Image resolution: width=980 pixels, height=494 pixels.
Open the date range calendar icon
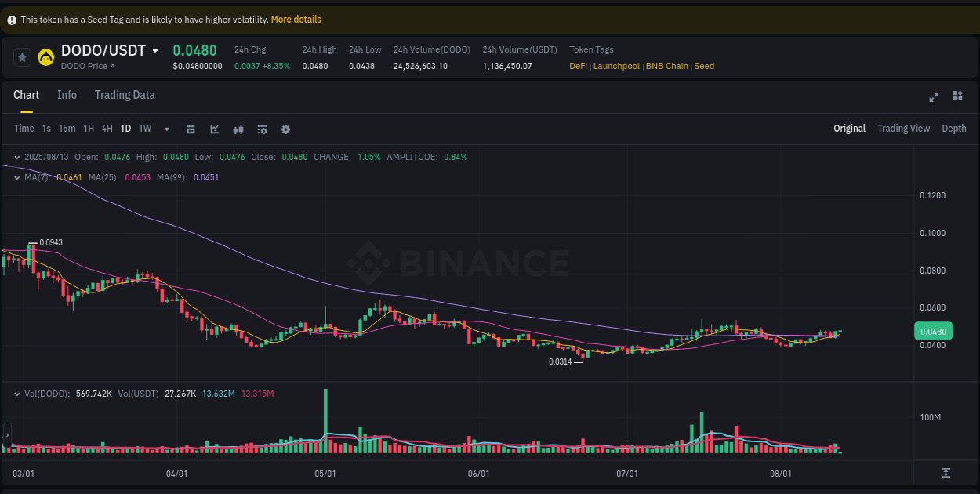click(x=191, y=129)
